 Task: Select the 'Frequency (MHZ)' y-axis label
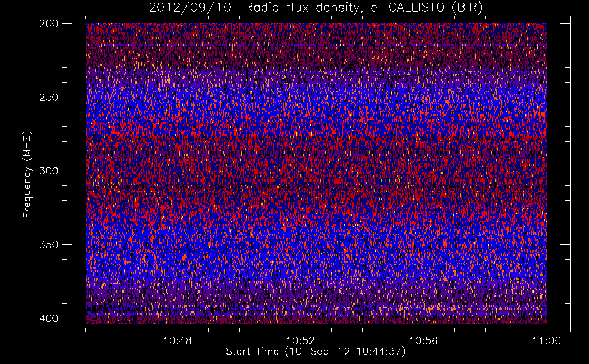coord(27,175)
